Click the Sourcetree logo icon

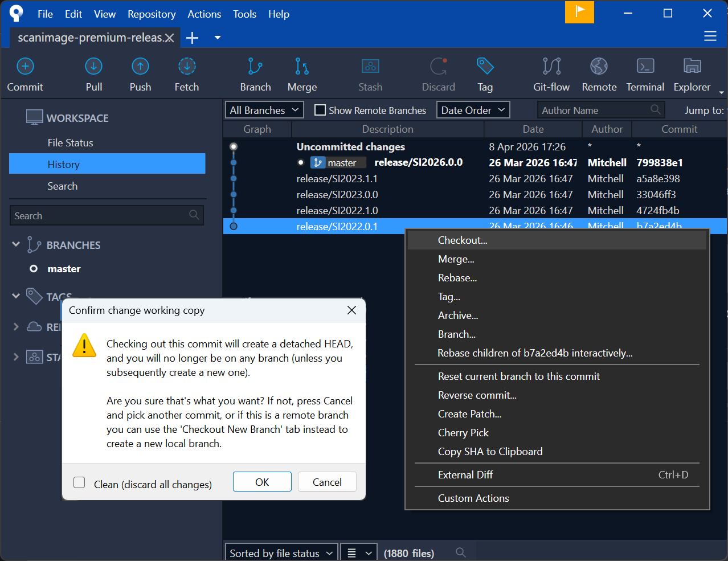pyautogui.click(x=17, y=13)
